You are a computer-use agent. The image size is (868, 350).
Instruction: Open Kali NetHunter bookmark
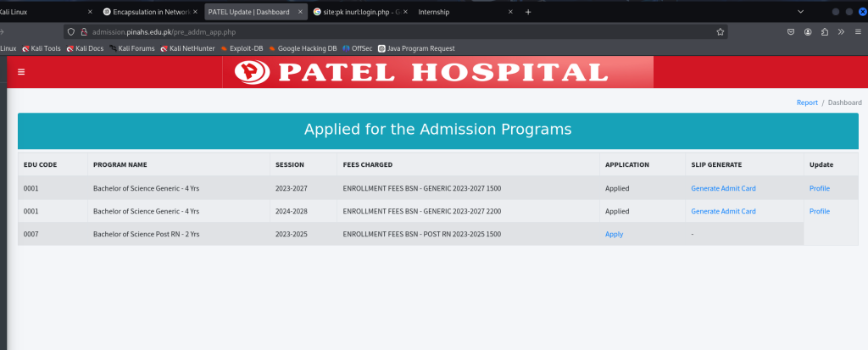(x=187, y=49)
